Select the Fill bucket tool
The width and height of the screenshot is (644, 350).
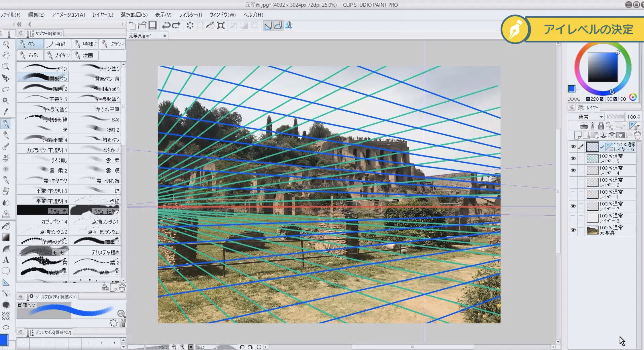(x=6, y=226)
